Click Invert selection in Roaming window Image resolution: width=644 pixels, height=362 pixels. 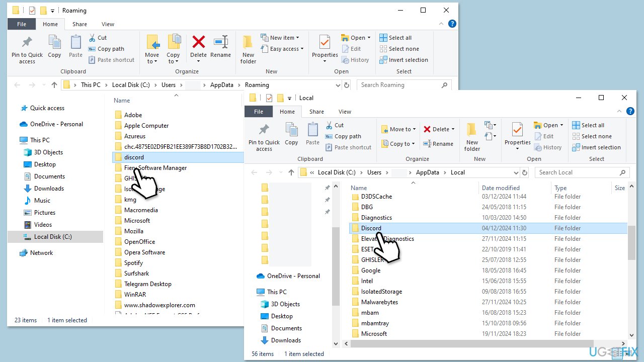point(404,60)
